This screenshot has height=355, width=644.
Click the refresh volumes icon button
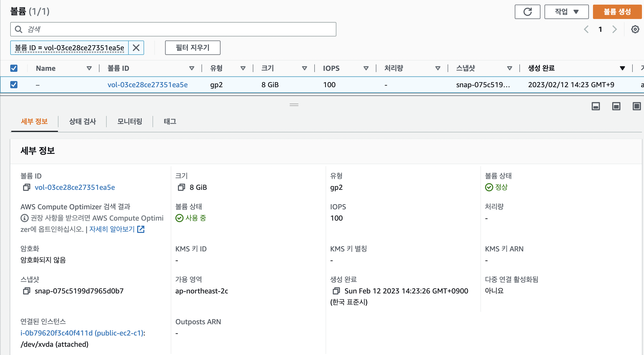point(527,12)
